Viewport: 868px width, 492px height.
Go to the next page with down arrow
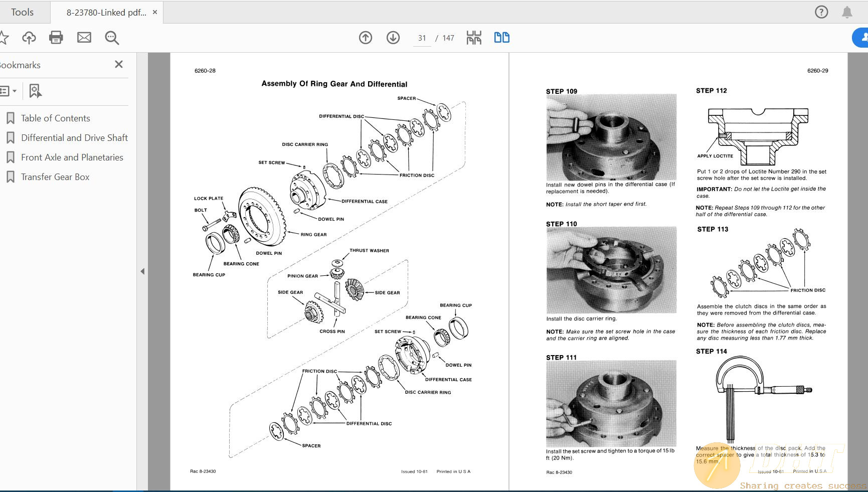click(x=393, y=37)
